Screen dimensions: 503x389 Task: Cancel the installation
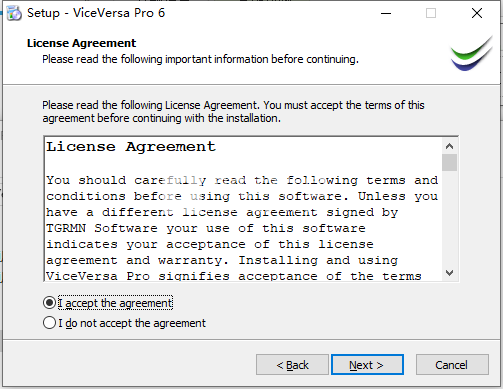click(452, 365)
